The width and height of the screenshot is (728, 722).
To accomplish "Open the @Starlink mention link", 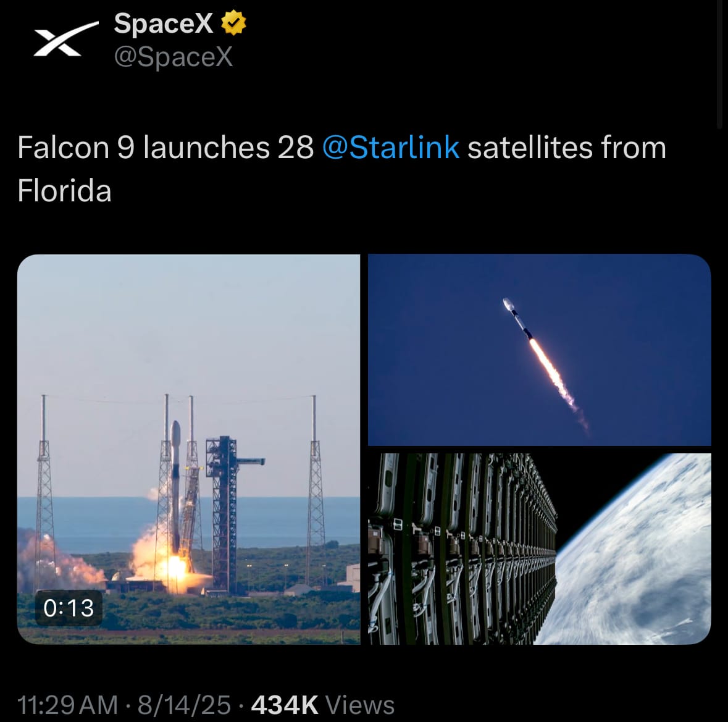I will (x=390, y=148).
